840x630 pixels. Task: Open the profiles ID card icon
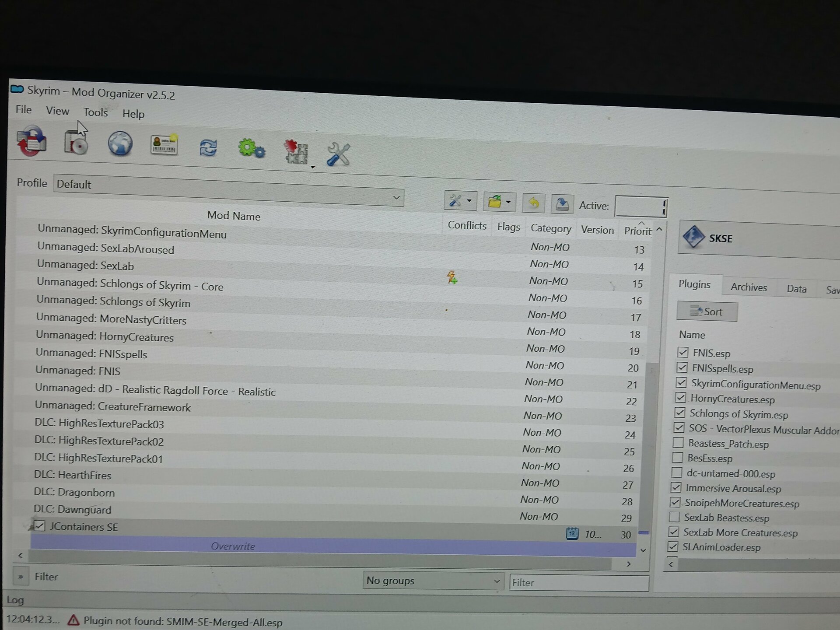(x=164, y=145)
